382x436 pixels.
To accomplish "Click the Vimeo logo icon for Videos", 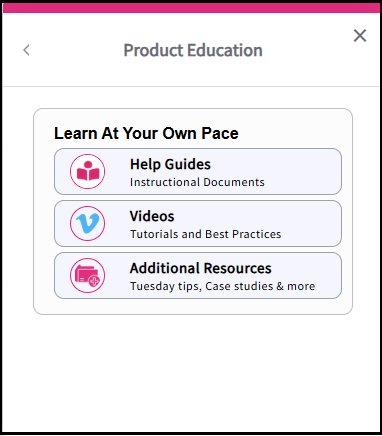I will tap(88, 223).
